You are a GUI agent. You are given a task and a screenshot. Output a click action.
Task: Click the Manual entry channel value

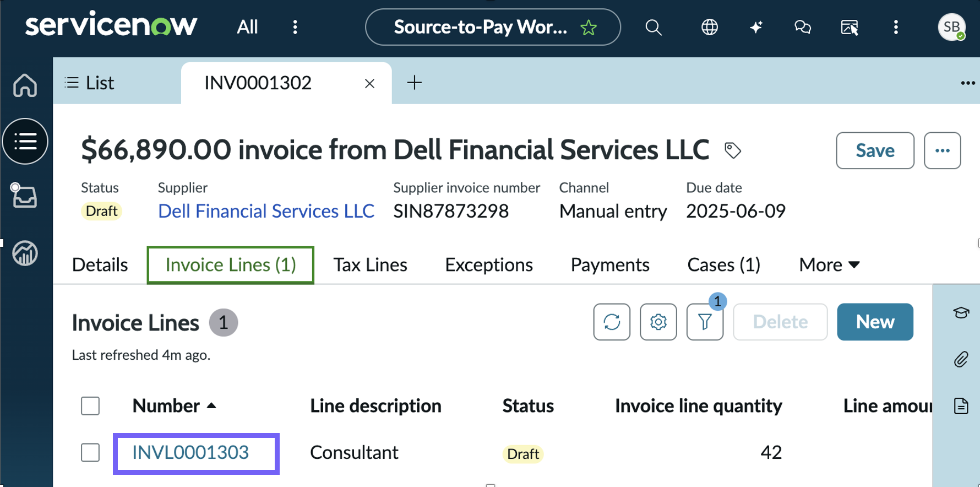coord(613,211)
